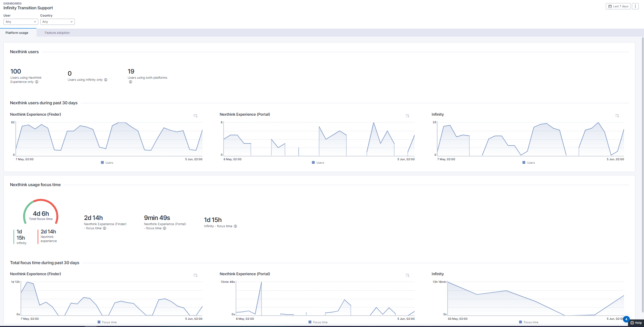Click the Nexthink usage focus time heading
The image size is (644, 327).
(35, 185)
